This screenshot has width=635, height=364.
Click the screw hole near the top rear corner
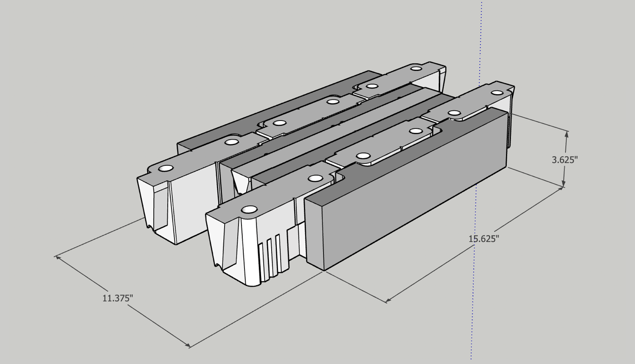tap(416, 69)
